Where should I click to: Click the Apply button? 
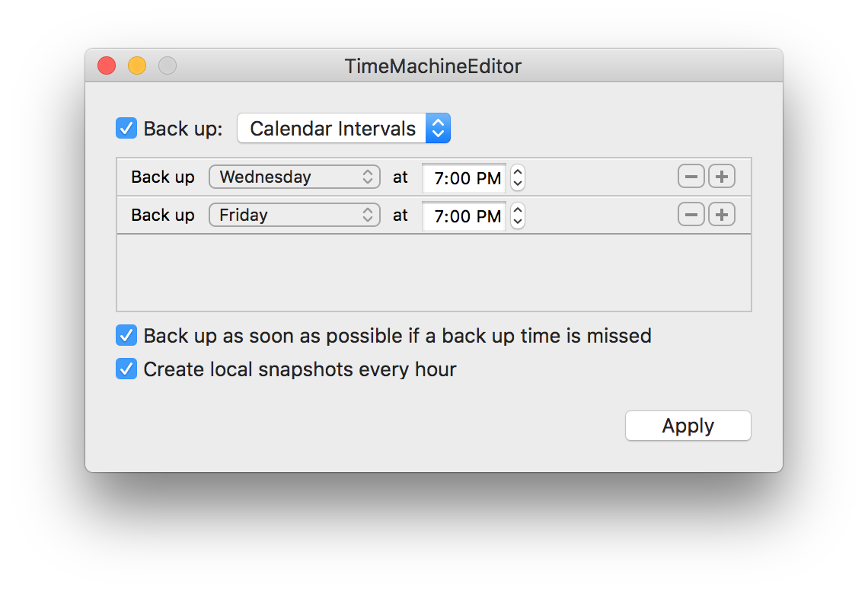tap(688, 426)
